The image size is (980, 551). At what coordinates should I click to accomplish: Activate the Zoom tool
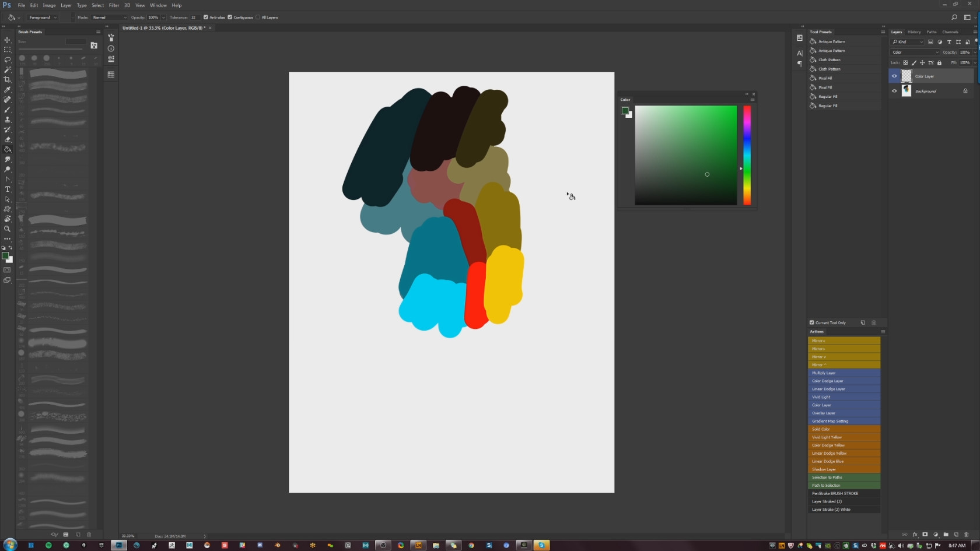tap(8, 229)
